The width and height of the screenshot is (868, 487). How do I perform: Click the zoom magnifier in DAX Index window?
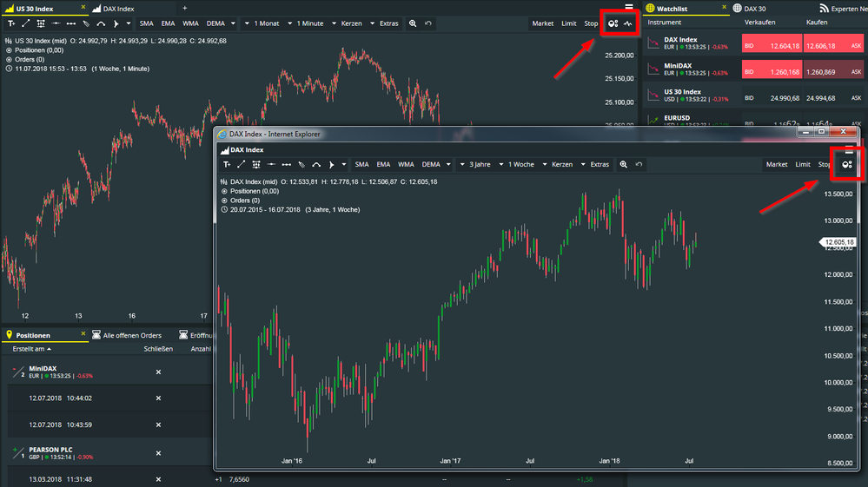(x=623, y=165)
